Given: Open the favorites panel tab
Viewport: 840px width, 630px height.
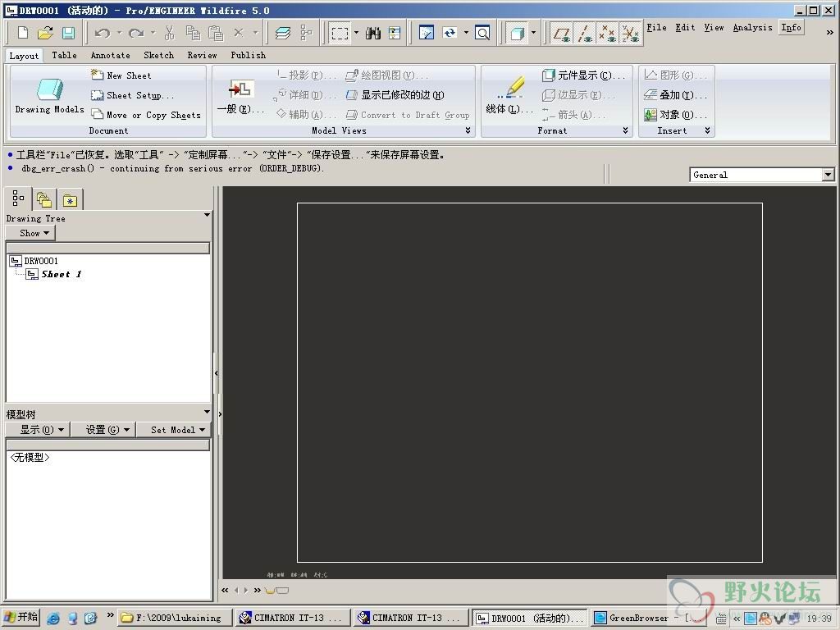Looking at the screenshot, I should (71, 200).
